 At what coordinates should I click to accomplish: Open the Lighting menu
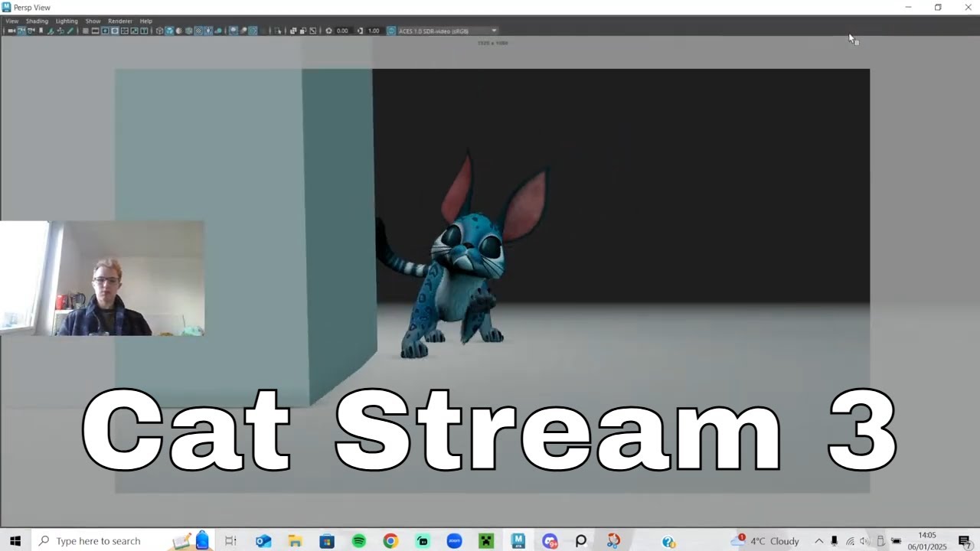(67, 21)
